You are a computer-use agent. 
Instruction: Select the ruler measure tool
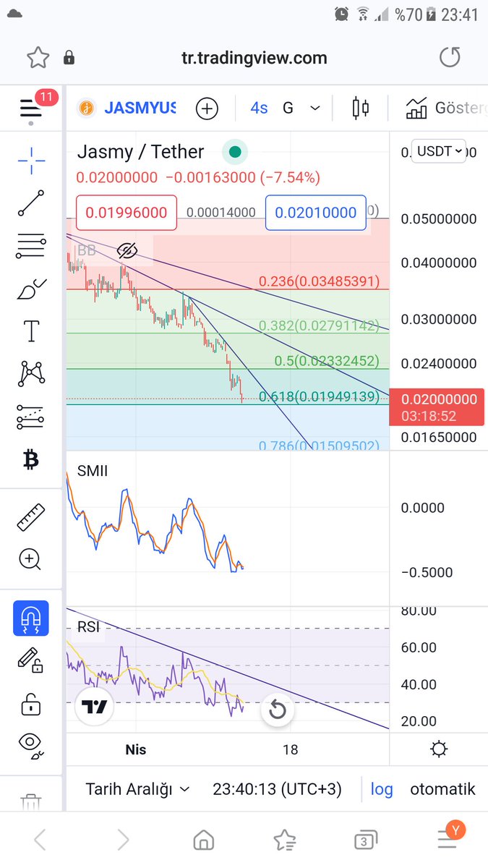pos(31,516)
